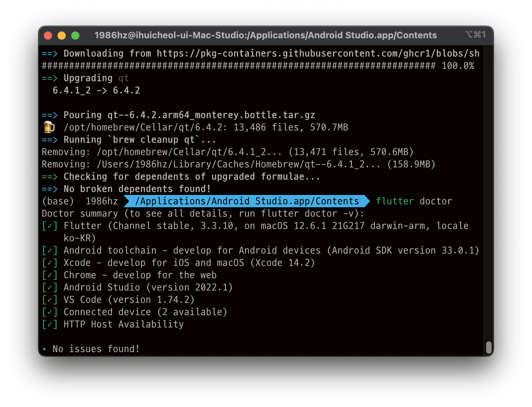532x407 pixels.
Task: Click the checkmark beside Xcode
Action: tap(50, 263)
